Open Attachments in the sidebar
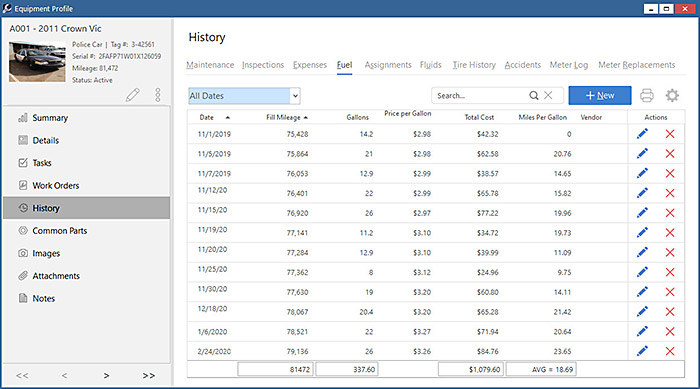Image resolution: width=700 pixels, height=389 pixels. click(x=86, y=276)
